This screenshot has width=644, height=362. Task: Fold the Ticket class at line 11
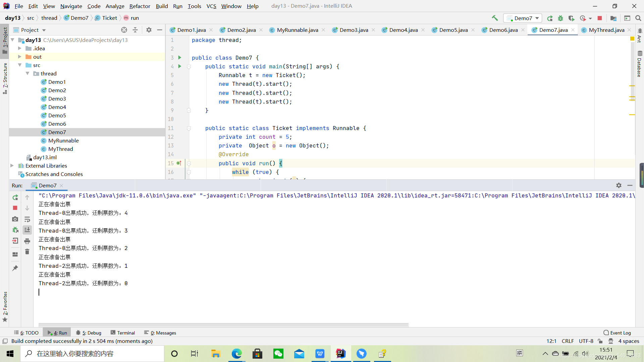[x=189, y=128]
